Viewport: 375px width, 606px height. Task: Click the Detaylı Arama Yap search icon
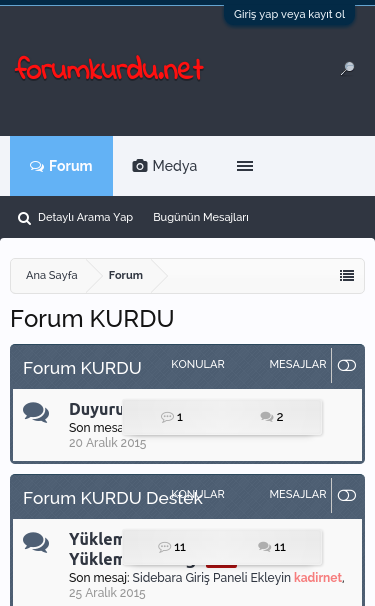click(x=24, y=218)
